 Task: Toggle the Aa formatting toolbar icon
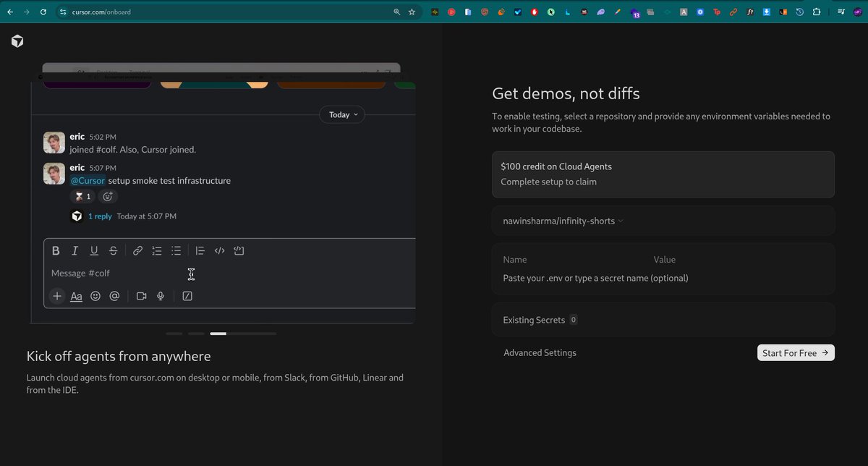76,296
